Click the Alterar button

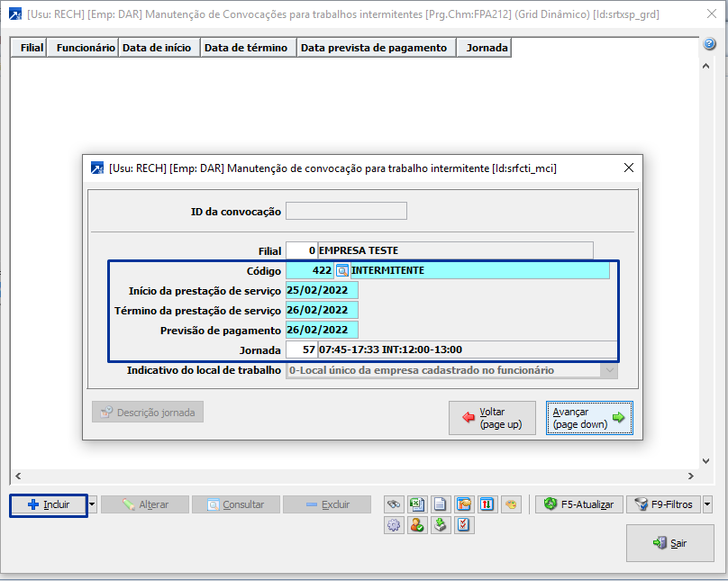coord(145,504)
